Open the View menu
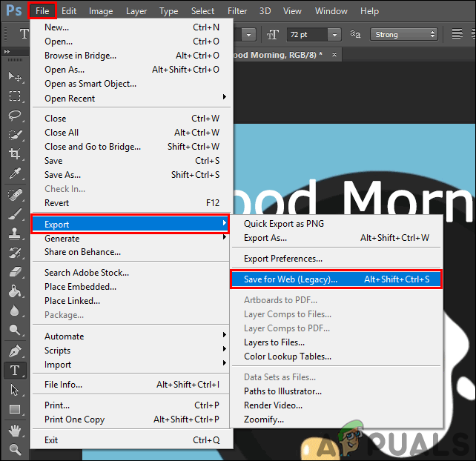This screenshot has width=476, height=461. [x=292, y=11]
